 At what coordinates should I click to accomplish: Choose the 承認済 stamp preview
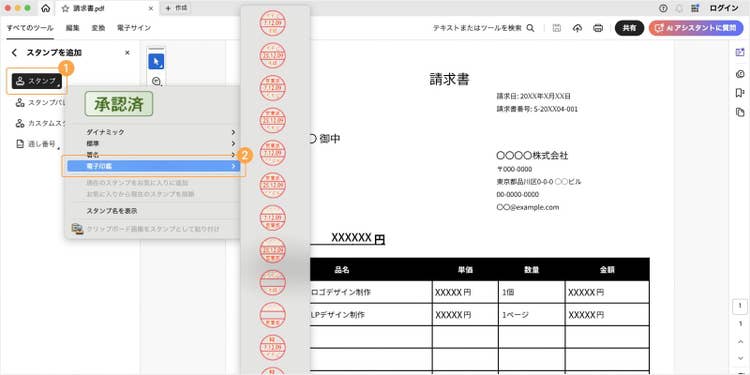pos(119,104)
